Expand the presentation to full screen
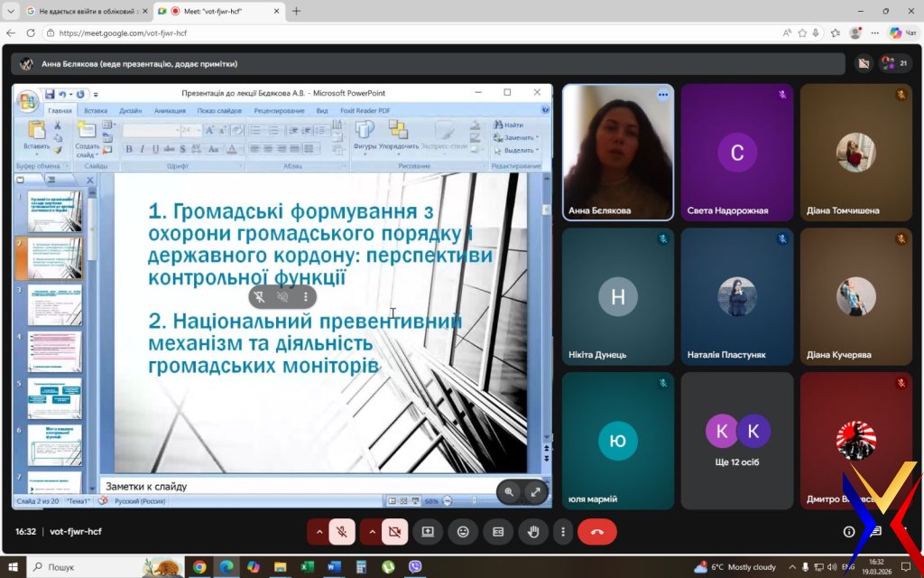 point(535,491)
